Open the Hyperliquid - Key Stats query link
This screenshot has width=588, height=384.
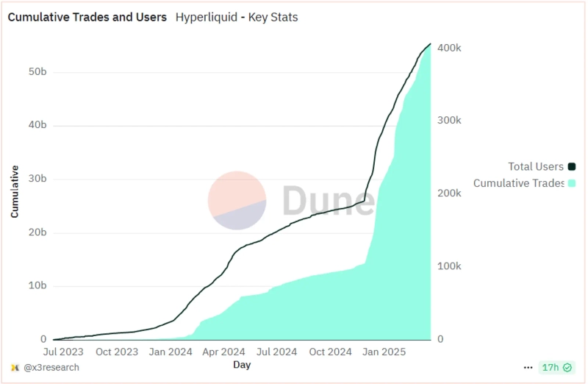[x=237, y=17]
